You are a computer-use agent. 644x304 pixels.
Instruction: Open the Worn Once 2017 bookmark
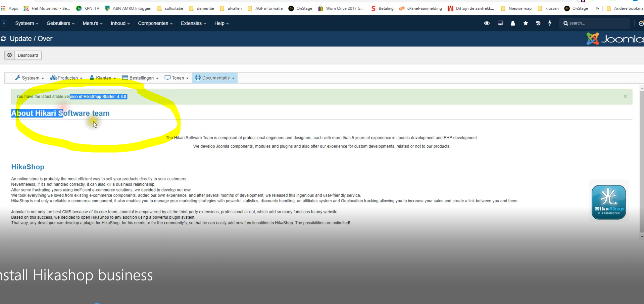(341, 8)
